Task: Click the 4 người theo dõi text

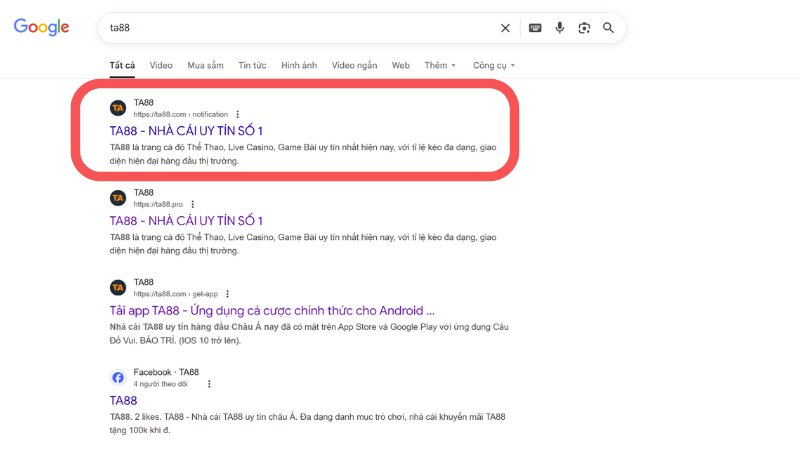Action: tap(160, 384)
